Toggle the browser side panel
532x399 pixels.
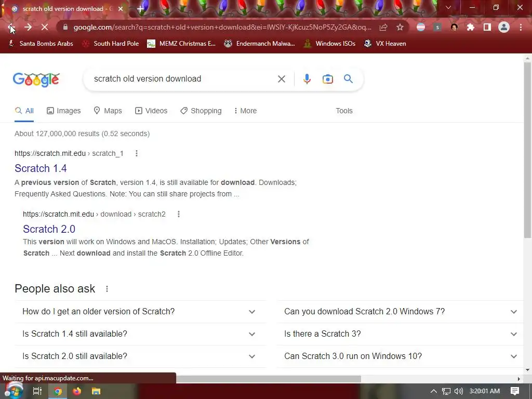487,27
